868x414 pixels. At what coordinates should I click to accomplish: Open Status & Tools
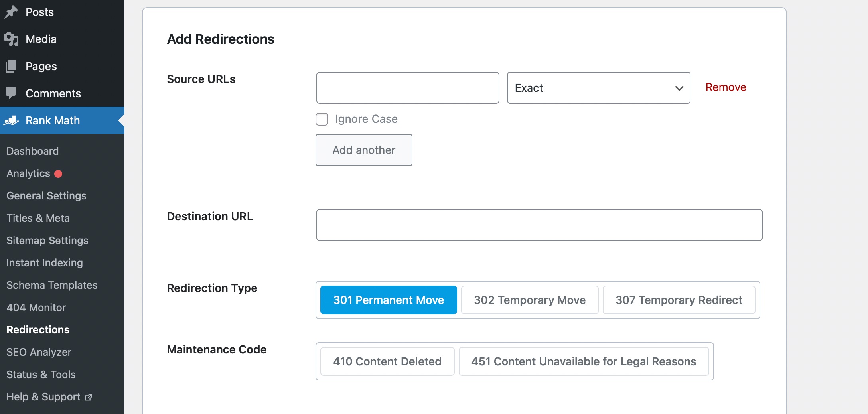point(41,375)
